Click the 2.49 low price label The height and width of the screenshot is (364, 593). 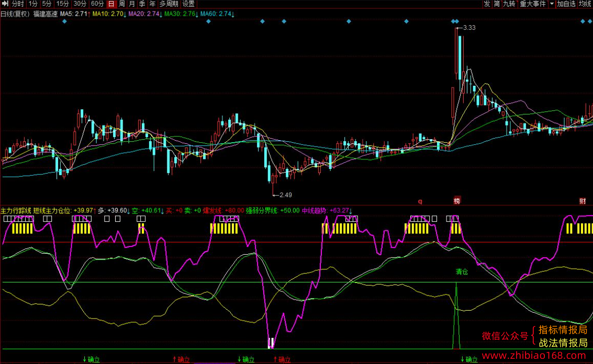[x=286, y=195]
